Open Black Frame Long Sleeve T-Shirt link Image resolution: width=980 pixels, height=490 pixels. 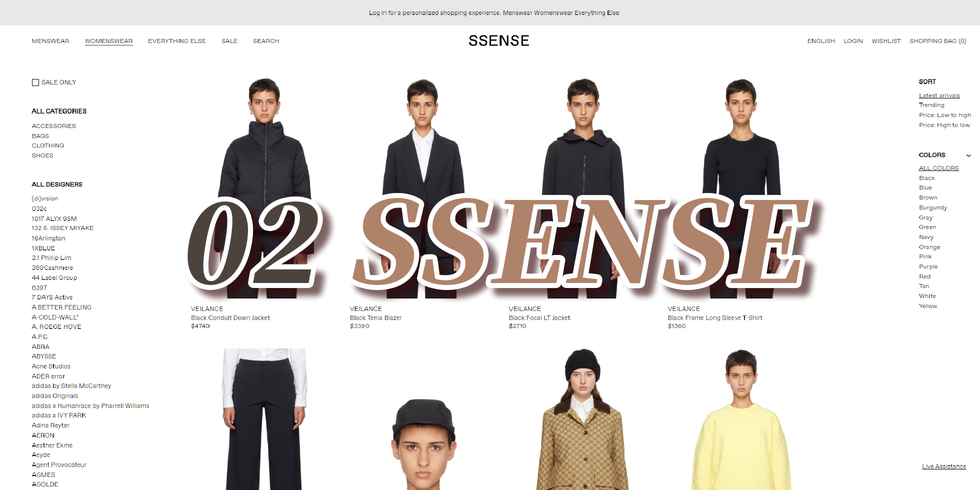[715, 318]
